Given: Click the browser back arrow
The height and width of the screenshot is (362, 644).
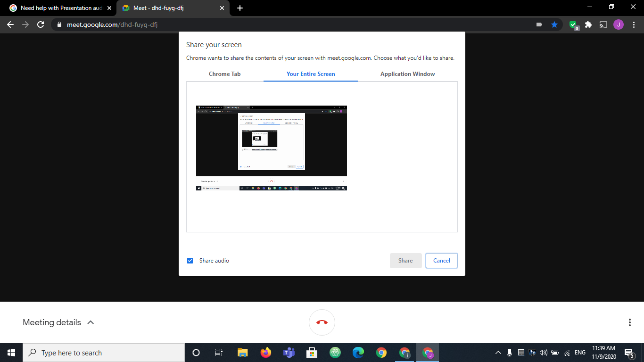Looking at the screenshot, I should pyautogui.click(x=10, y=25).
